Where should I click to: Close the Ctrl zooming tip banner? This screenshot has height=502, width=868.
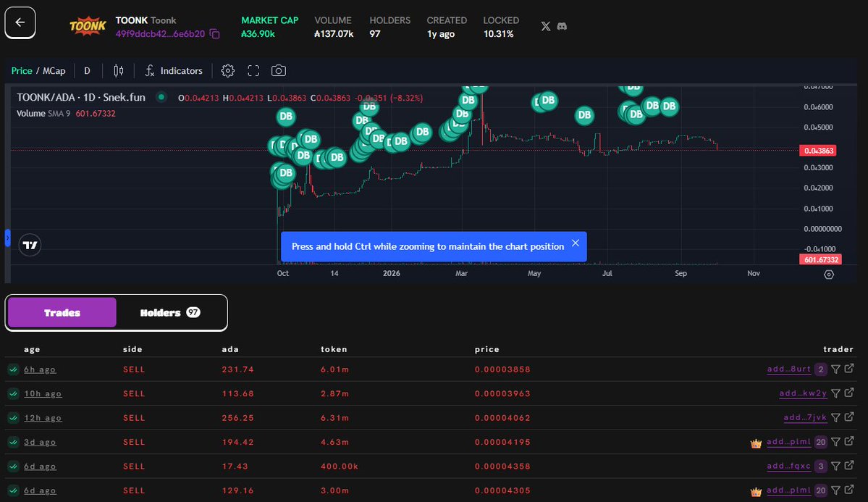point(576,243)
